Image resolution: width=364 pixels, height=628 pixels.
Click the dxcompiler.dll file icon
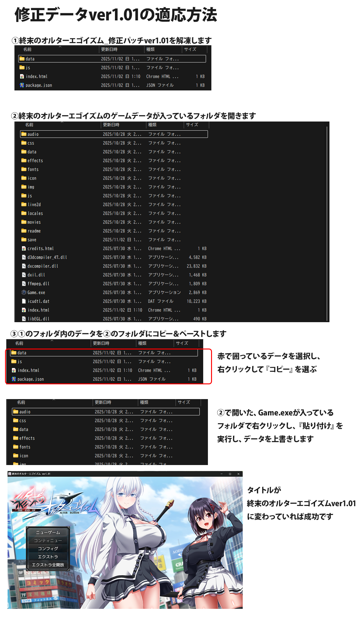(x=24, y=266)
